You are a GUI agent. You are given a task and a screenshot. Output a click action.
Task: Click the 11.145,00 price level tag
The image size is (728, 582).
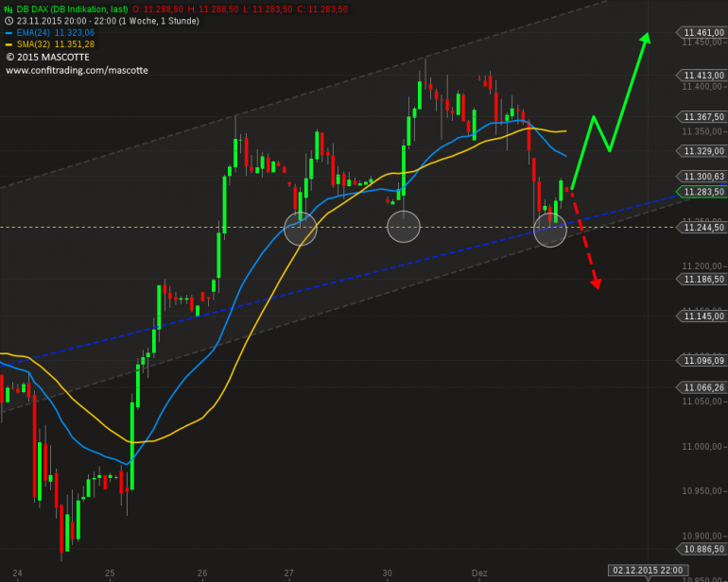point(701,317)
